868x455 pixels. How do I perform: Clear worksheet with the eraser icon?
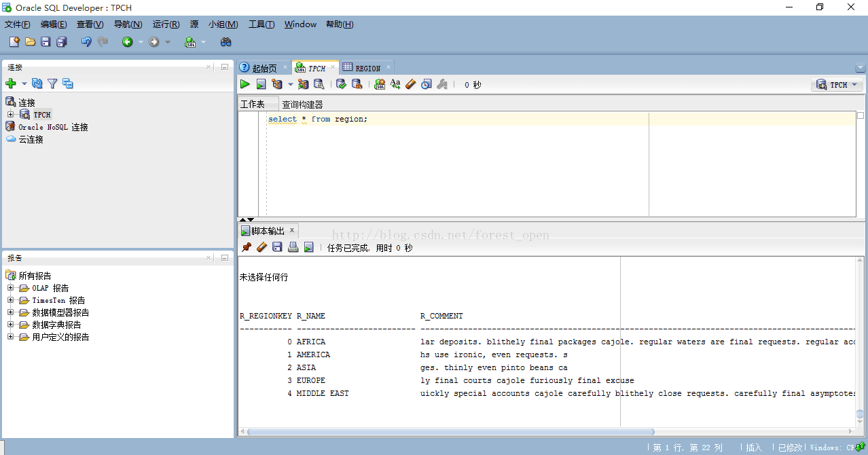click(x=410, y=84)
